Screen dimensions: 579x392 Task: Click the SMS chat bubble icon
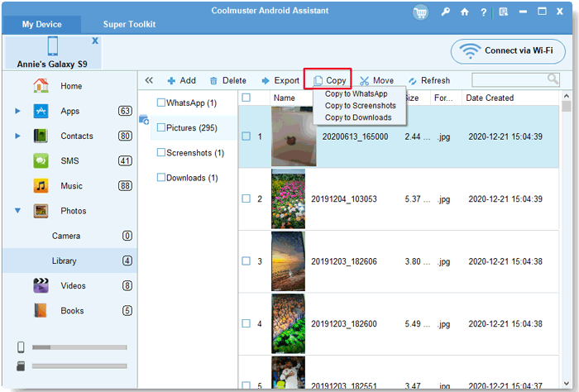[x=41, y=161]
